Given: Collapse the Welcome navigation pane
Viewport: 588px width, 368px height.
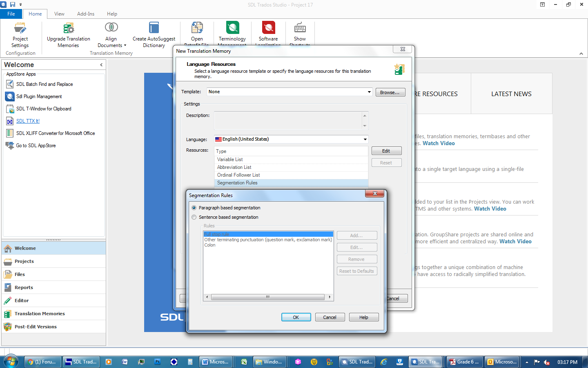Looking at the screenshot, I should point(101,65).
